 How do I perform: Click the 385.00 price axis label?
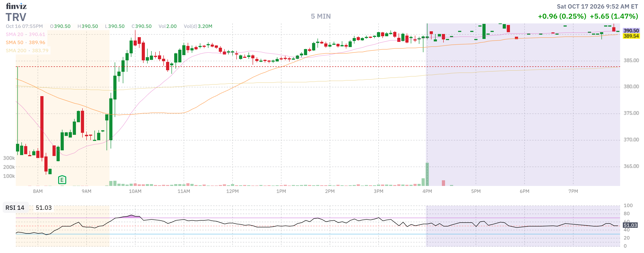coord(631,61)
